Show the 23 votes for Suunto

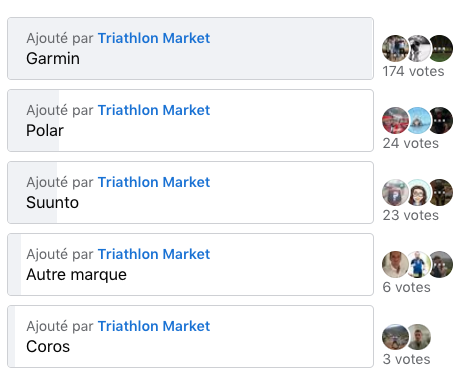point(411,215)
